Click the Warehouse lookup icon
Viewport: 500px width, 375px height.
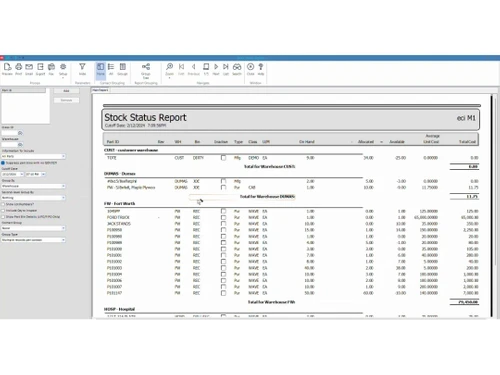[x=20, y=145]
